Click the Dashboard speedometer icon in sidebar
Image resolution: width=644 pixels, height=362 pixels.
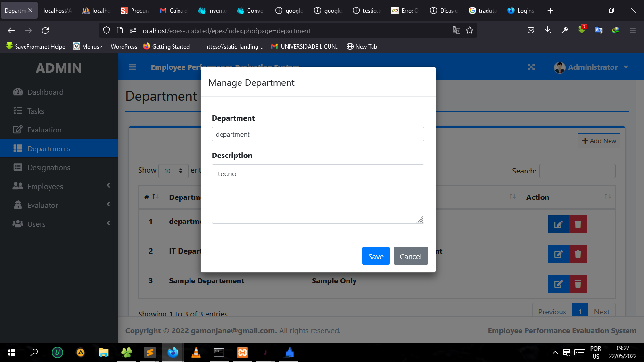coord(18,92)
